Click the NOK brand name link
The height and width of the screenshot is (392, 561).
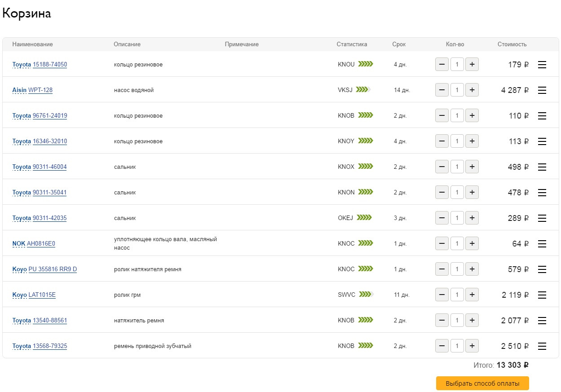tap(18, 244)
